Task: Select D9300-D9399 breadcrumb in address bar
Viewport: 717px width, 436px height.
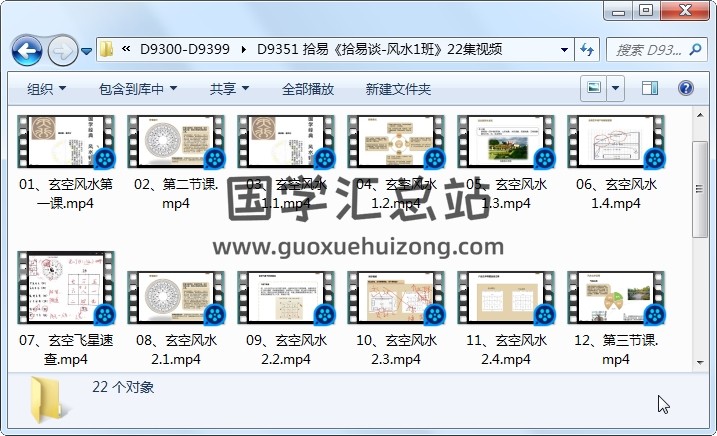Action: point(185,49)
